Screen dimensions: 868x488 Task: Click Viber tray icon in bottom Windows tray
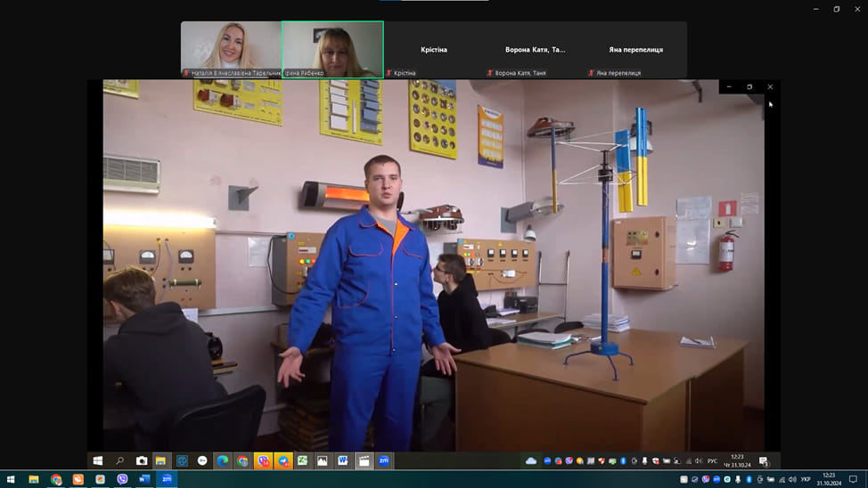(705, 479)
